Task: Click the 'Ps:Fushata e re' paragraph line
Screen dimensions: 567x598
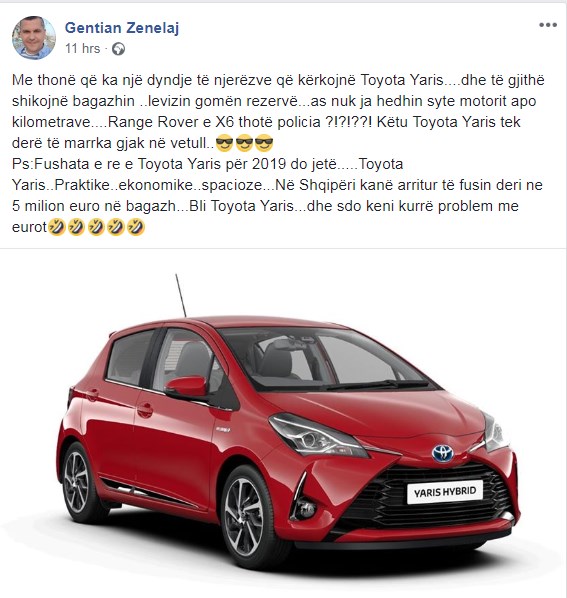Action: pyautogui.click(x=207, y=164)
